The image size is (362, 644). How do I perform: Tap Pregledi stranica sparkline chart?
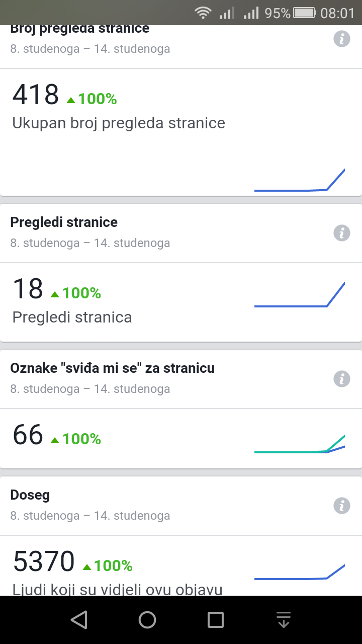(300, 295)
